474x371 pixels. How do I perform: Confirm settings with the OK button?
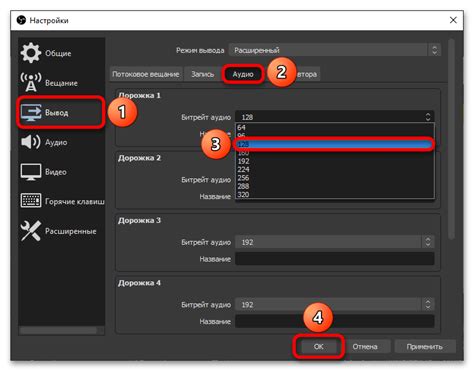(318, 347)
